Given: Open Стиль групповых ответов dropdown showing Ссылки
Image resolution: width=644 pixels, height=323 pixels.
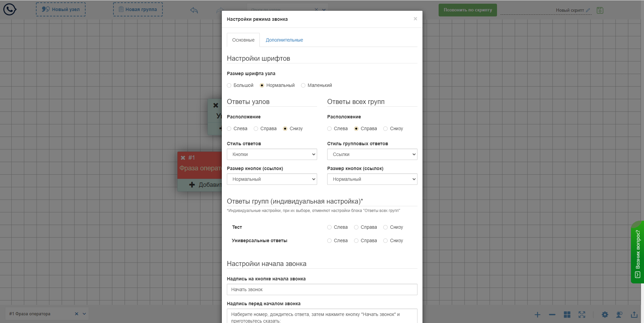Looking at the screenshot, I should click(x=372, y=154).
